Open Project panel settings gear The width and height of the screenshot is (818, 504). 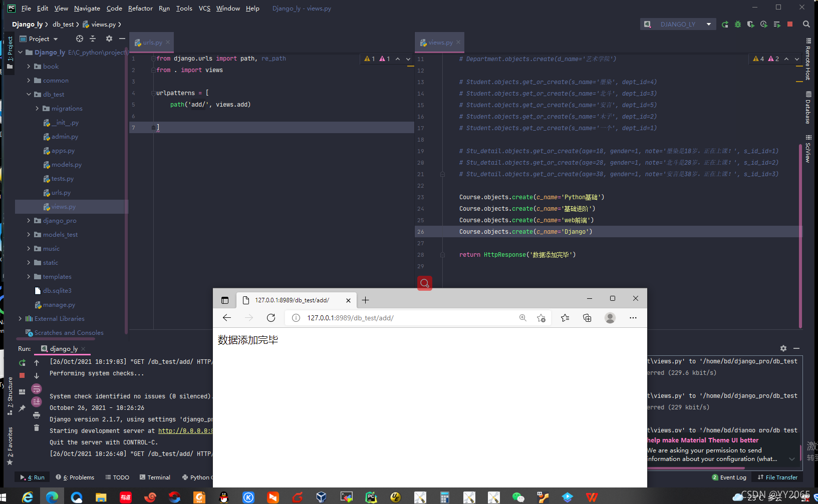tap(109, 39)
